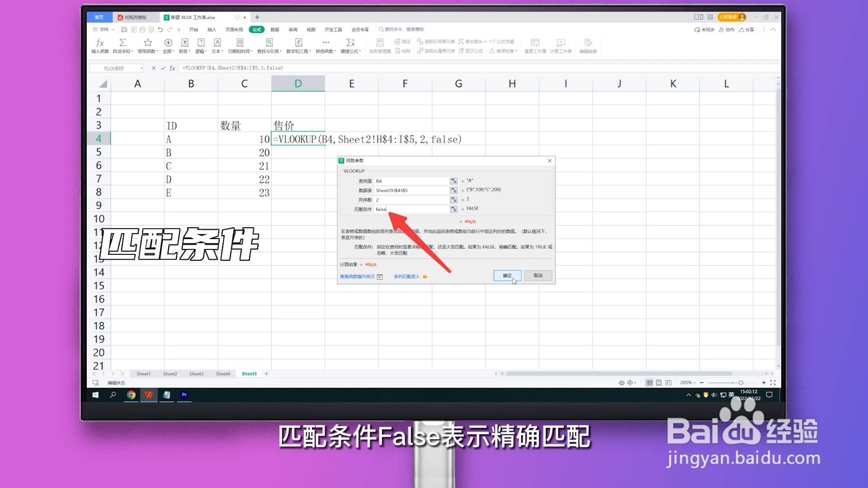Click the Remove Arrows (移去箭头) icon

click(470, 42)
